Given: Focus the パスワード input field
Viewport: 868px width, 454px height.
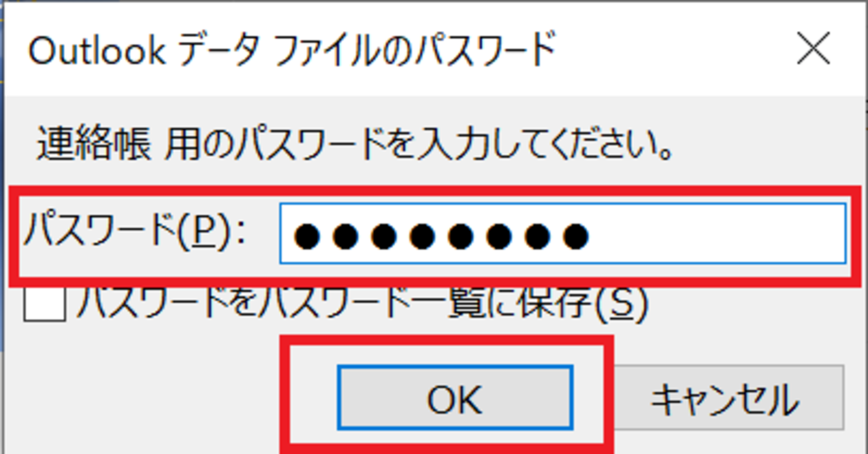Looking at the screenshot, I should [562, 234].
